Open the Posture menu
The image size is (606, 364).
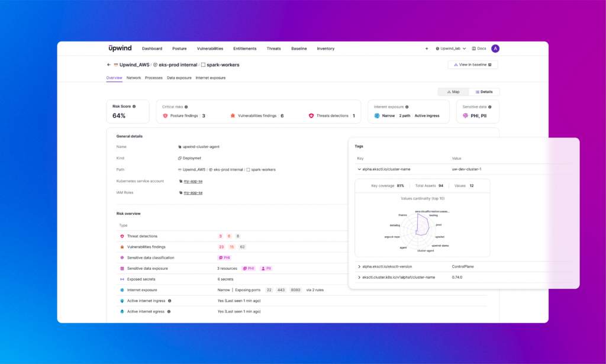(x=179, y=49)
